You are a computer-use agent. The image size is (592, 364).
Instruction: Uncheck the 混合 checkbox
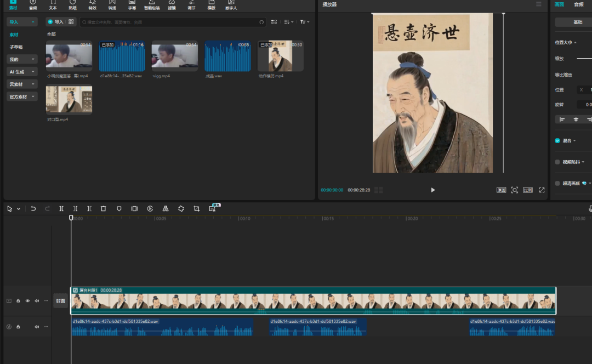pos(557,141)
